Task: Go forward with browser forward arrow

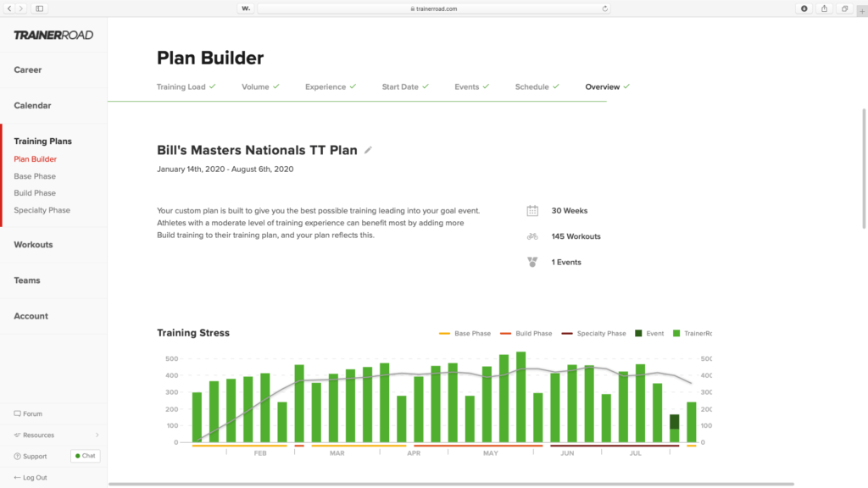Action: click(x=21, y=8)
